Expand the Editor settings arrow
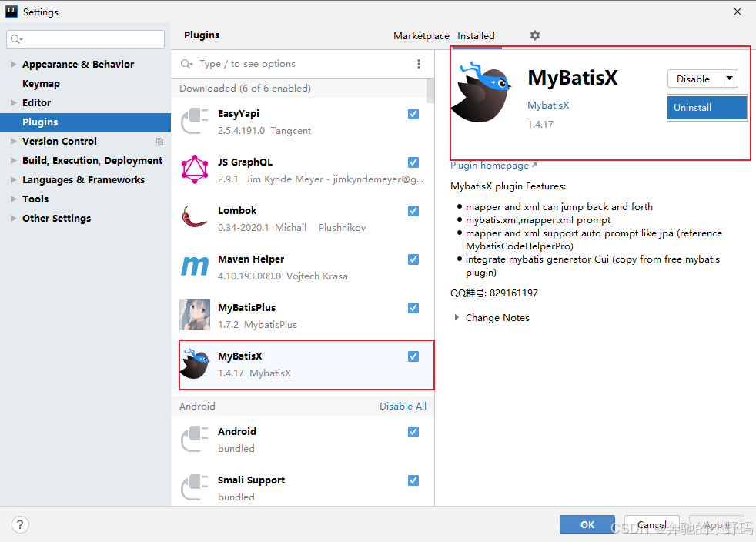 tap(14, 102)
